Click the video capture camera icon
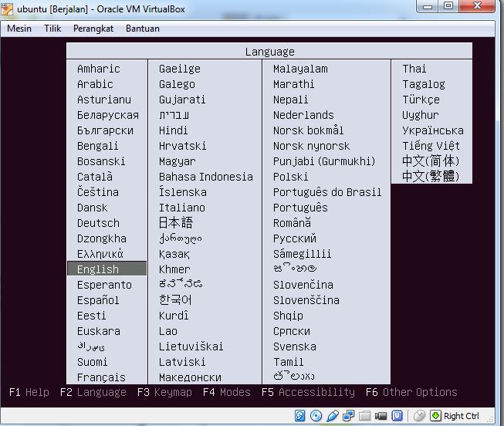 381,416
